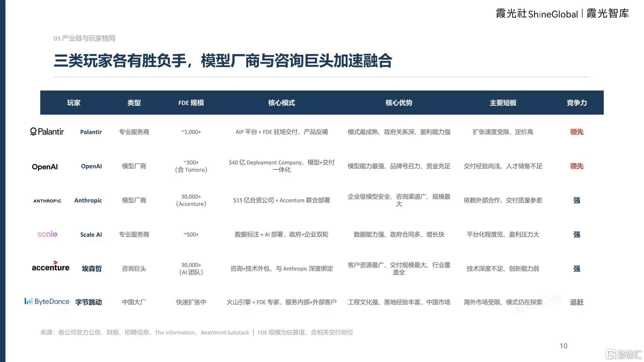Viewport: 644px width, 362px height.
Task: Click 专业服务商 in the Scale AI row
Action: (134, 235)
